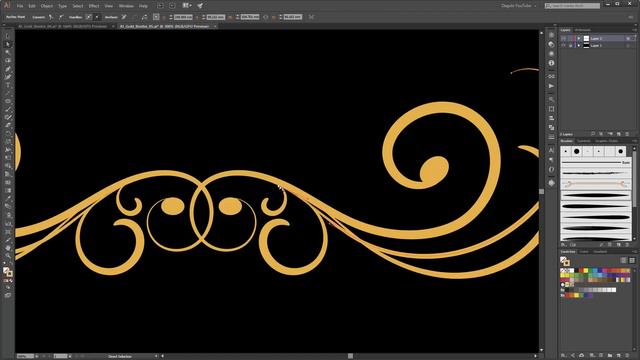Close the active document tab
The width and height of the screenshot is (640, 360).
point(215,26)
